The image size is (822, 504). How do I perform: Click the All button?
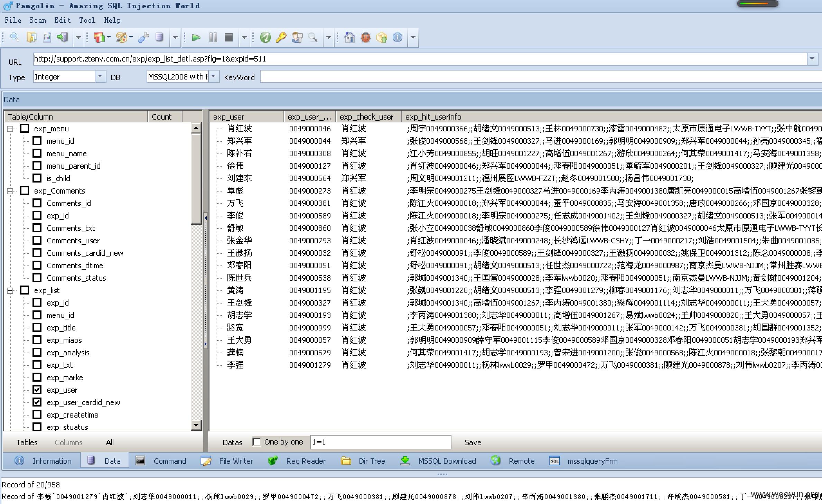click(x=110, y=442)
